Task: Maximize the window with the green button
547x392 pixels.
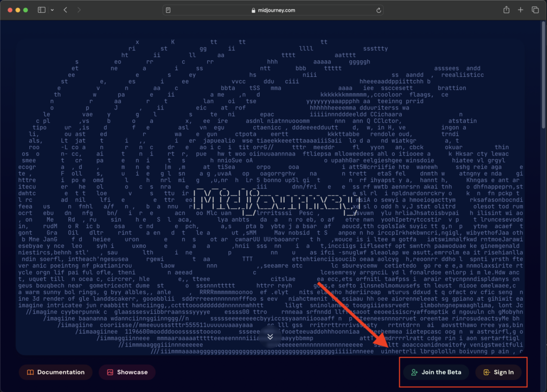Action: [26, 10]
